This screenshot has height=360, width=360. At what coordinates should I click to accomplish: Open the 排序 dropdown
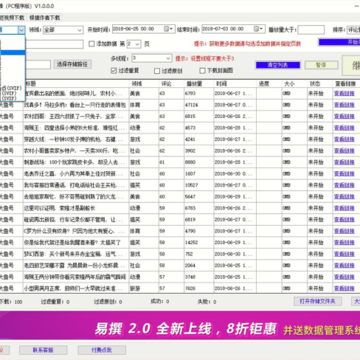[353, 30]
